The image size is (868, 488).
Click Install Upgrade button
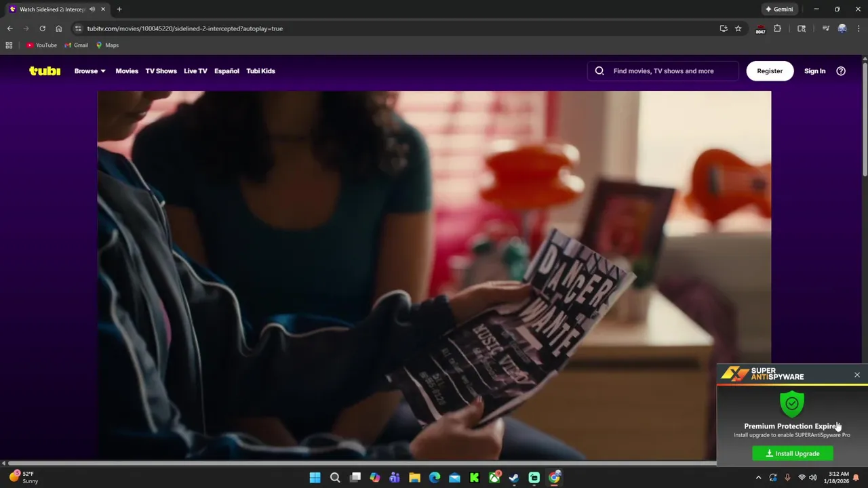coord(793,453)
